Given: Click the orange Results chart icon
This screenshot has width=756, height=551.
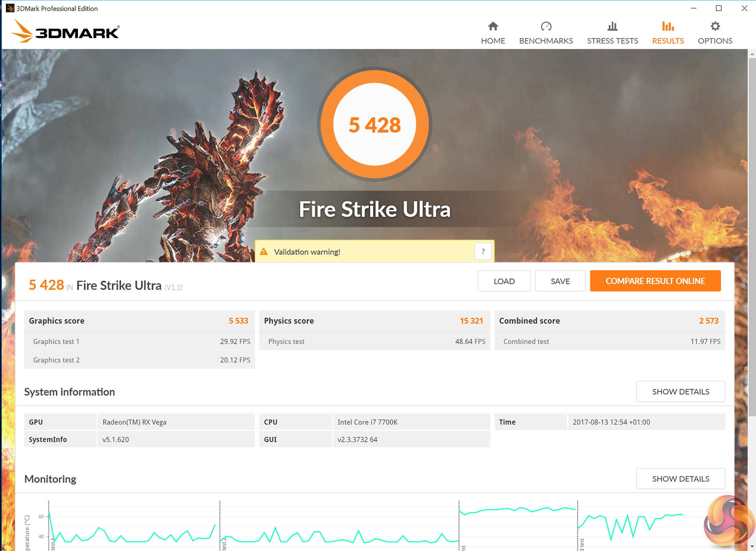Looking at the screenshot, I should pyautogui.click(x=667, y=27).
